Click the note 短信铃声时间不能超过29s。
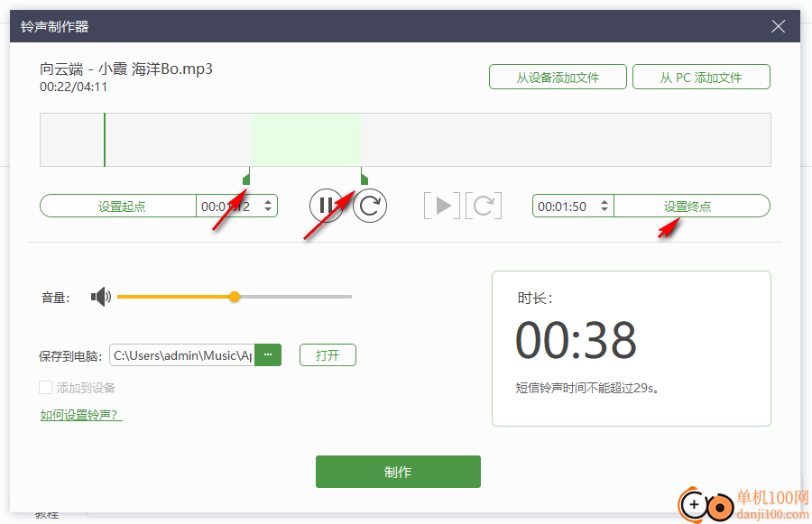The height and width of the screenshot is (524, 812). click(x=588, y=388)
